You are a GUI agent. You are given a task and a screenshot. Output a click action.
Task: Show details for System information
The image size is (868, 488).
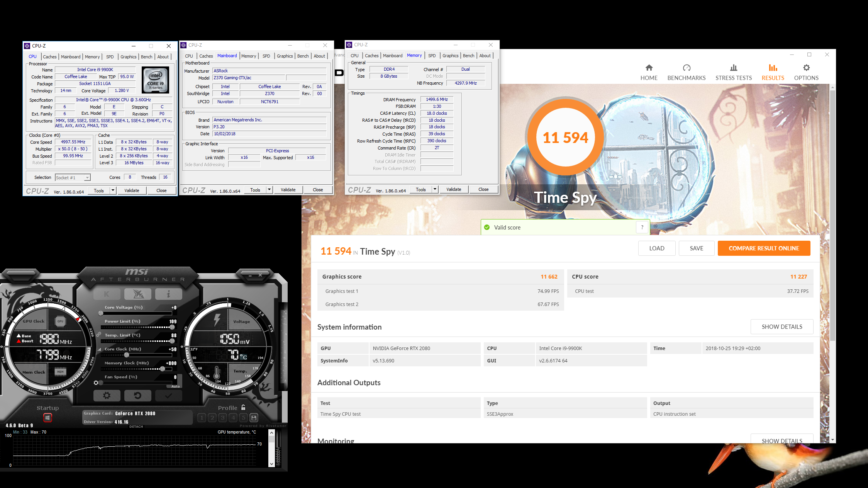click(x=782, y=326)
